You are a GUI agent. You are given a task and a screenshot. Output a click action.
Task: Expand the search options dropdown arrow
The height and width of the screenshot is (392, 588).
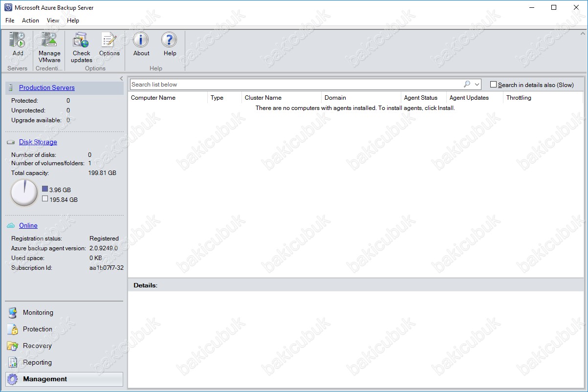tap(477, 85)
